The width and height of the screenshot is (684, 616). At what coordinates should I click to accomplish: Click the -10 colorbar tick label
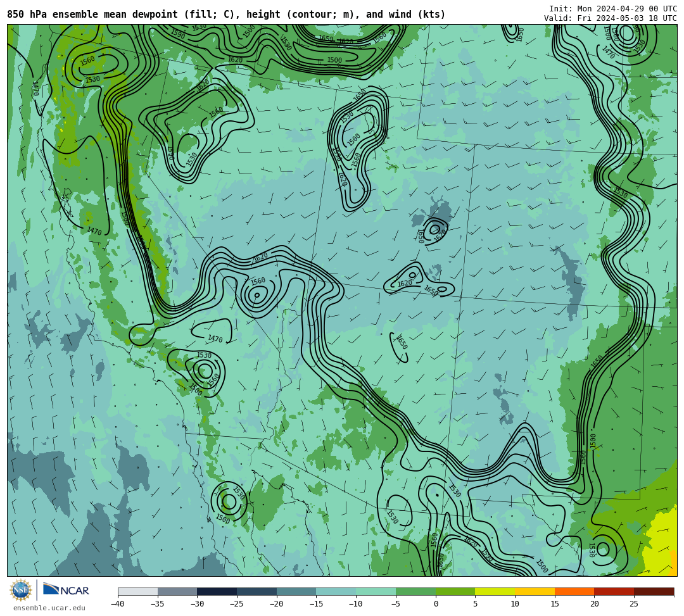[x=355, y=604]
